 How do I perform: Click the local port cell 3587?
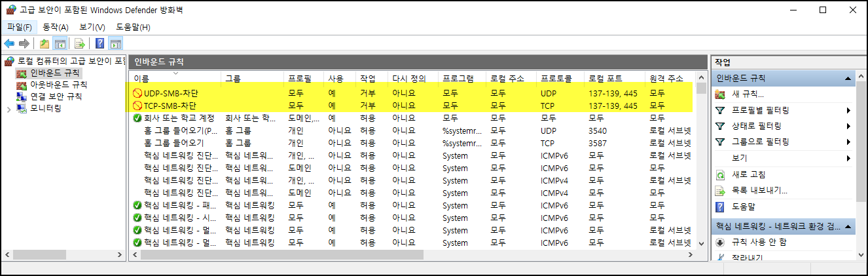pos(598,143)
